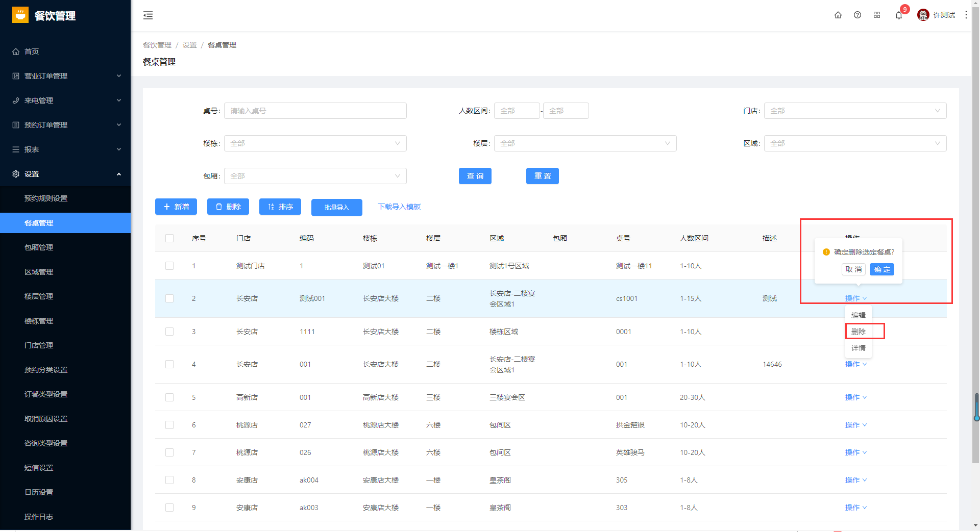Click the 报表 list icon in sidebar
The width and height of the screenshot is (980, 532).
(16, 149)
